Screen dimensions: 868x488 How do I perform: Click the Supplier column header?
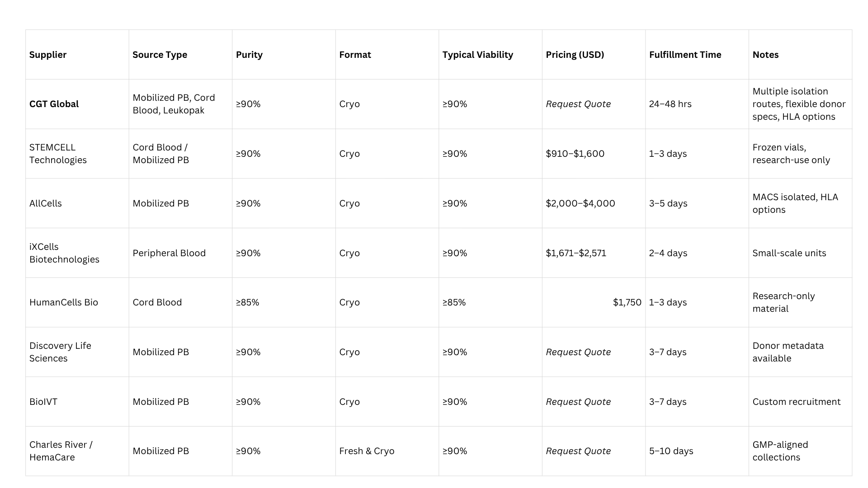pos(48,55)
